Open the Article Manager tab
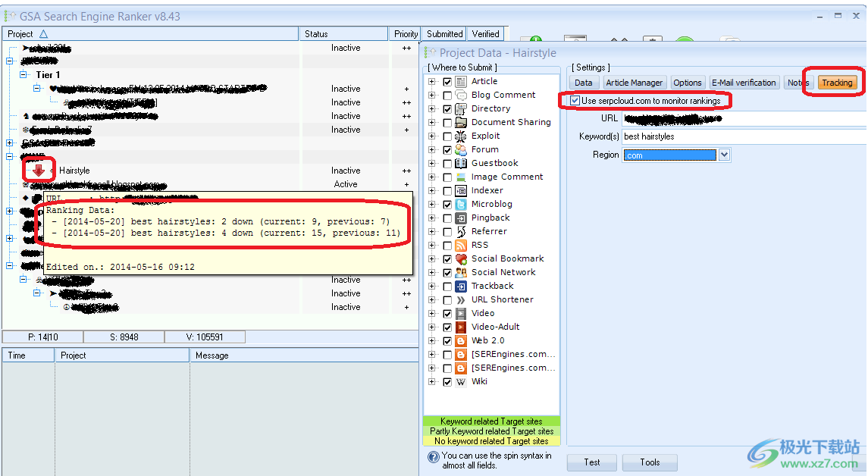 635,83
